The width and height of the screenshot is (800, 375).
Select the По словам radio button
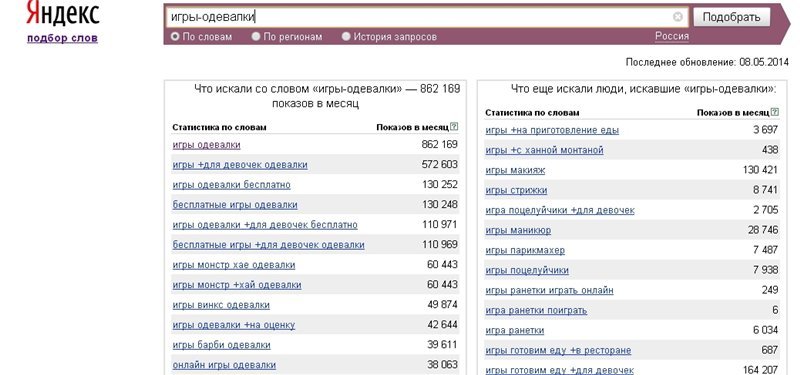coord(175,37)
